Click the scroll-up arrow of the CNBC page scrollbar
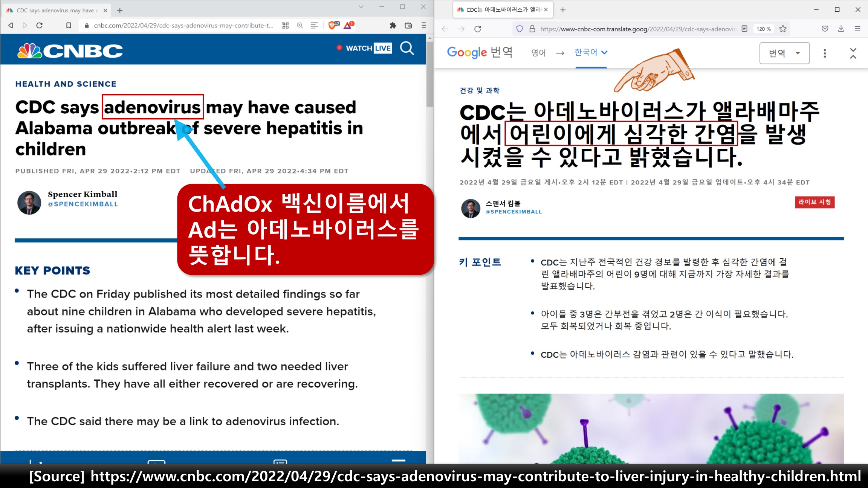The image size is (868, 488). (430, 38)
